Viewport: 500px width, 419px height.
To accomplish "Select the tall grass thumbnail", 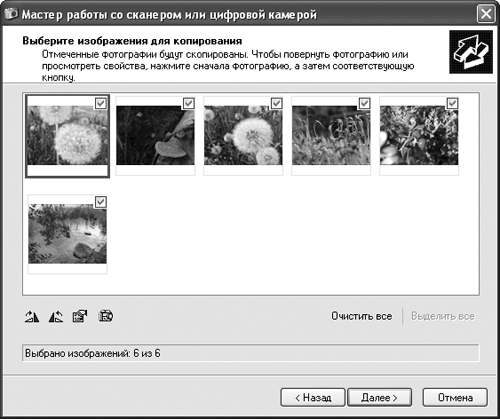I will 331,135.
